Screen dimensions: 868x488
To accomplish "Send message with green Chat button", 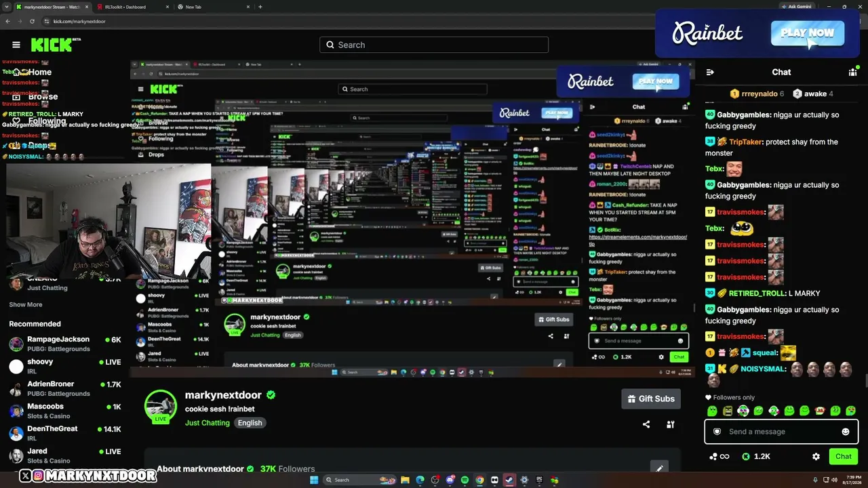I will coord(844,457).
